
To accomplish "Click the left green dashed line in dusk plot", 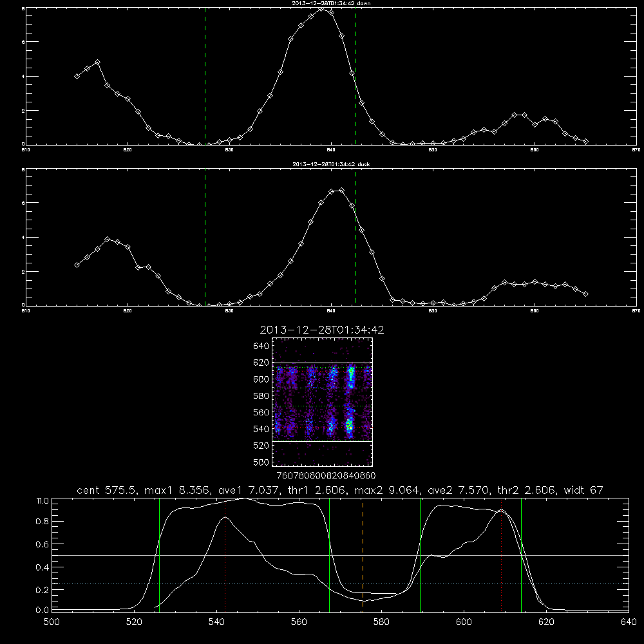I will point(205,237).
